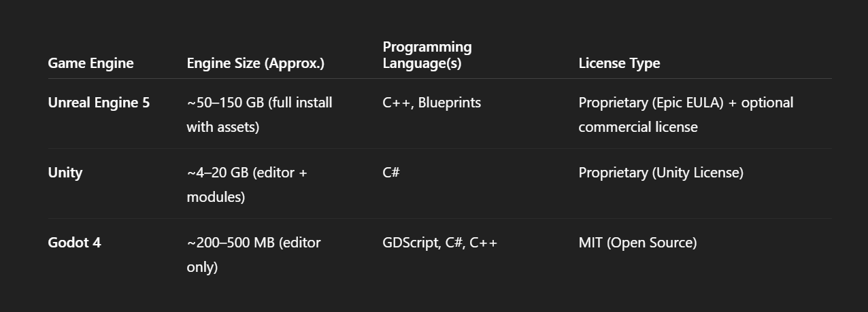
Task: Click the MIT (Open Source) license cell
Action: point(637,243)
